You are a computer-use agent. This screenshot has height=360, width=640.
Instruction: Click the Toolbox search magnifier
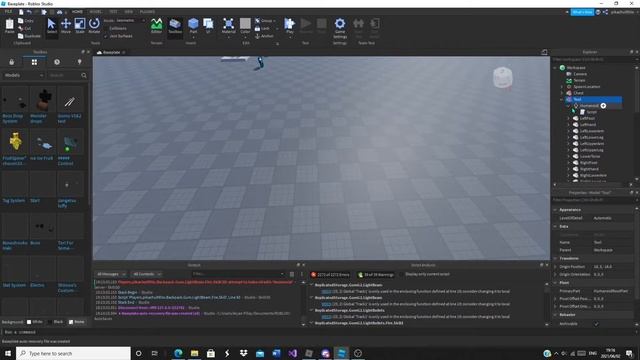[84, 75]
